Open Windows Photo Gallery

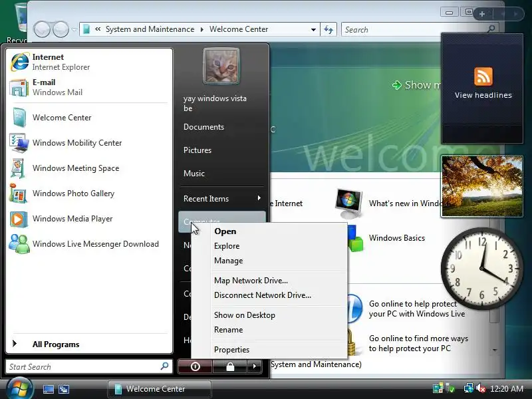point(89,194)
